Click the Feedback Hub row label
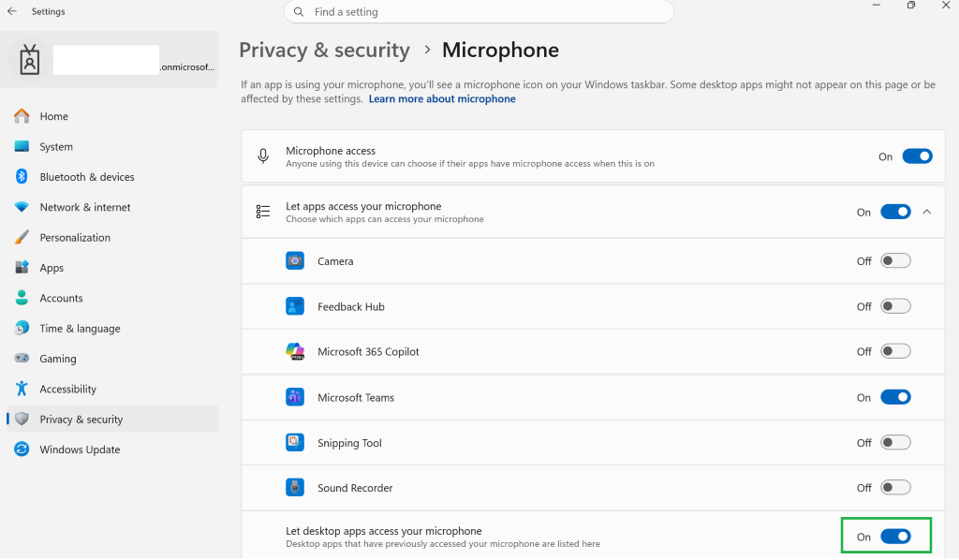Screen dimensions: 959x560 351,306
